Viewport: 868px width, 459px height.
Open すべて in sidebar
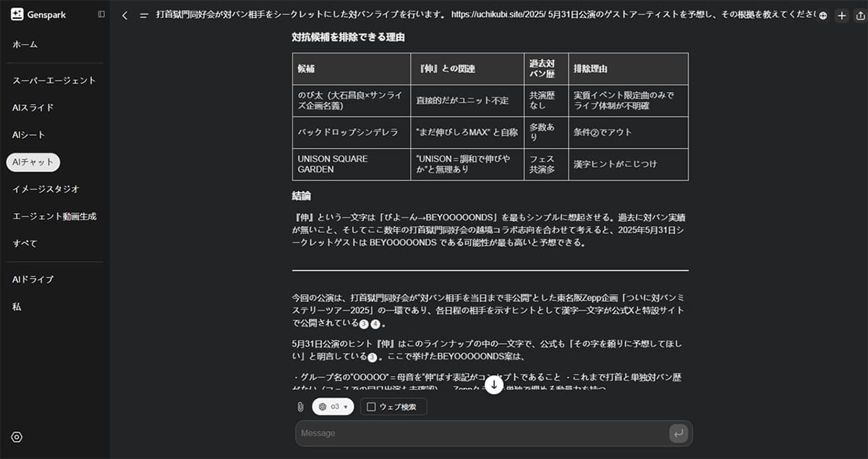pyautogui.click(x=25, y=243)
